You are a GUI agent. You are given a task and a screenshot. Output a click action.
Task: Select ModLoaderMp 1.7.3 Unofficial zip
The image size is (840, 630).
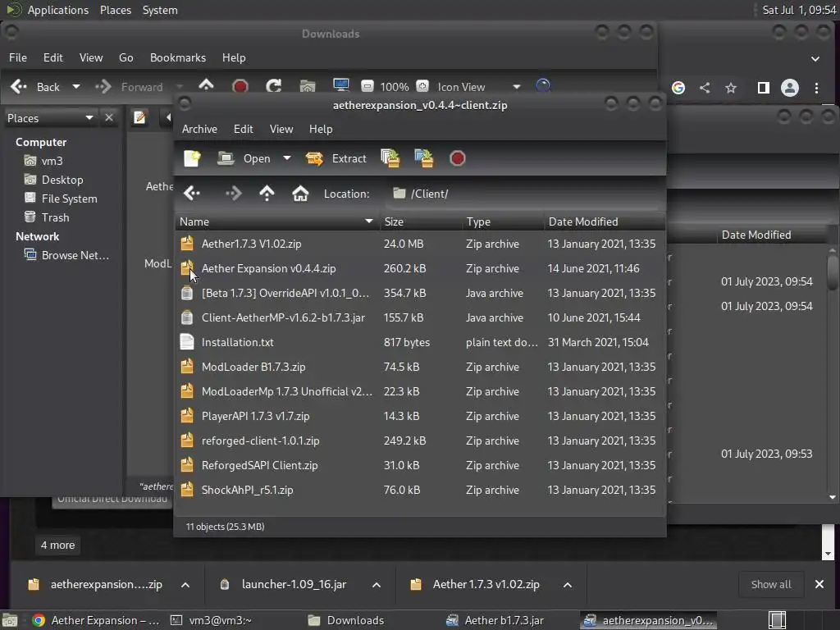tap(420, 391)
